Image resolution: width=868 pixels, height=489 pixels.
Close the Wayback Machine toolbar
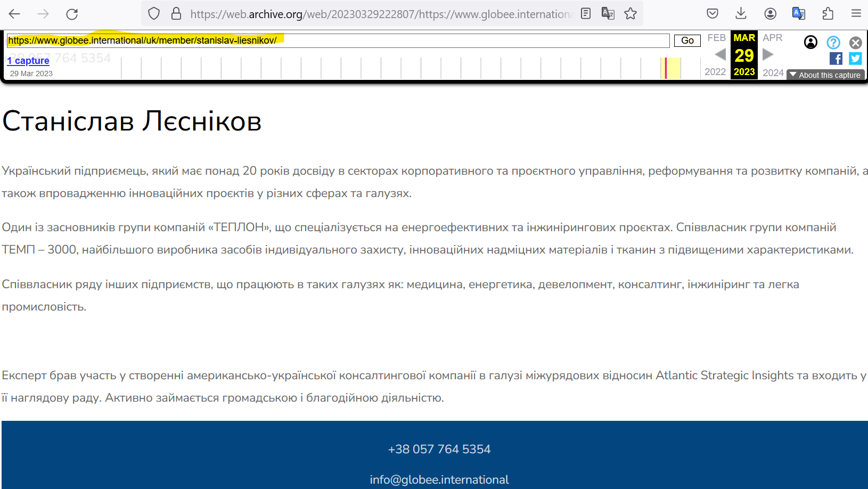pyautogui.click(x=855, y=43)
